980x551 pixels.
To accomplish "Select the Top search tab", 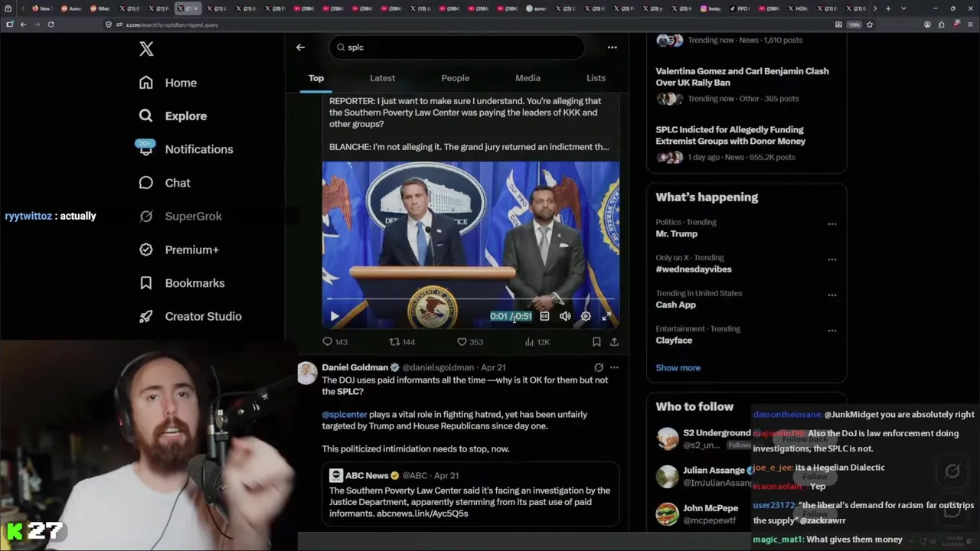I will [x=316, y=78].
